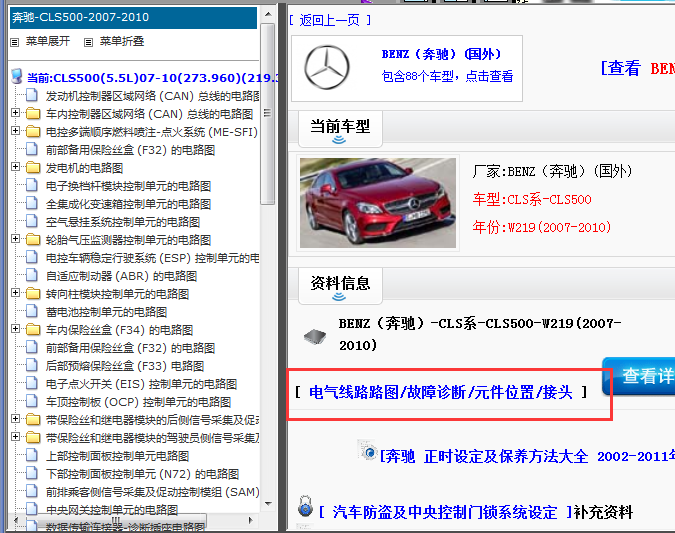Click 当前:CLS500(5.5L)07-10 root node text

pos(152,78)
